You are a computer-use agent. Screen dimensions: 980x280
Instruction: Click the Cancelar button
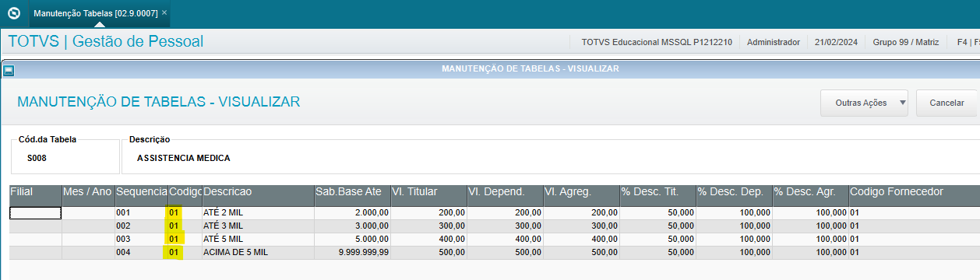click(947, 103)
